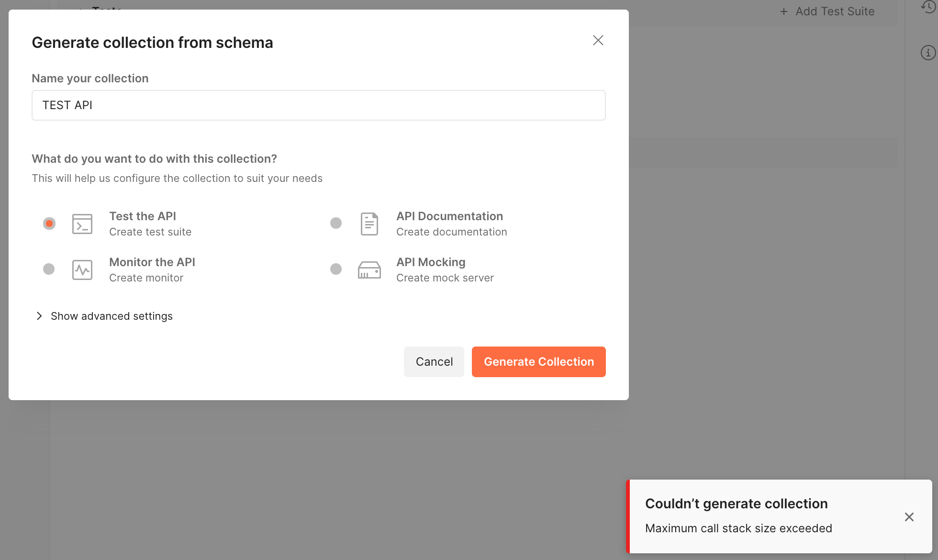Select the Monitor the API radio option

[48, 269]
